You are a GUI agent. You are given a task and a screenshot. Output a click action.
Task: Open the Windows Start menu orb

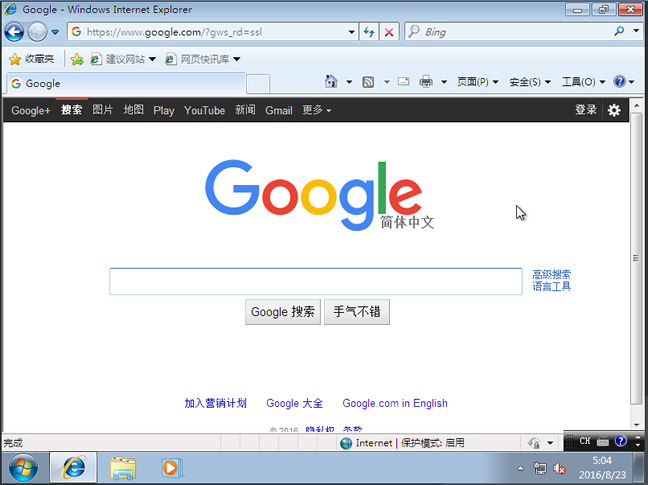(23, 468)
